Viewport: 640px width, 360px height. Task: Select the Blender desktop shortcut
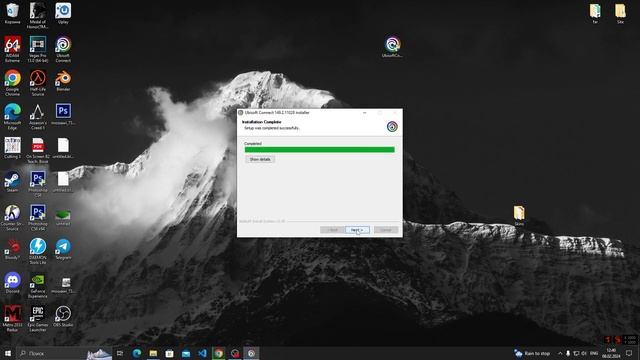coord(63,80)
